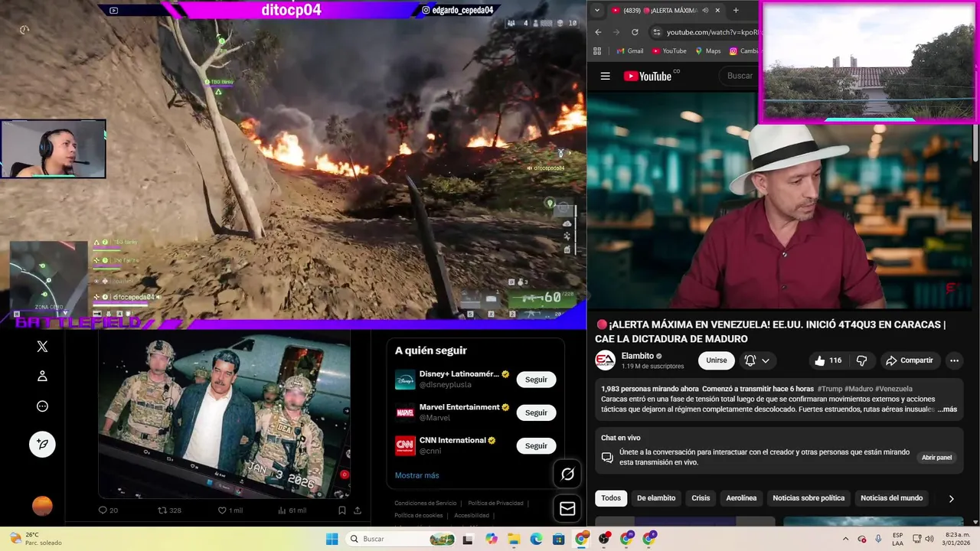Click the Compartir share button
This screenshot has height=551, width=980.
910,360
